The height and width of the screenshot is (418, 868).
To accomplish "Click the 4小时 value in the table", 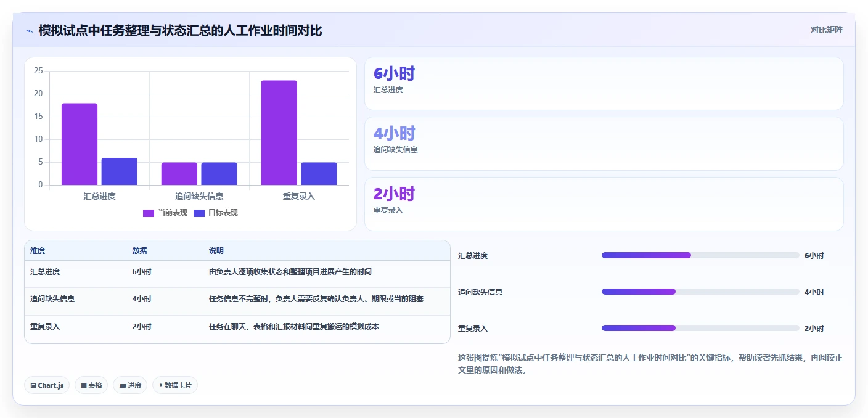I will (x=142, y=299).
